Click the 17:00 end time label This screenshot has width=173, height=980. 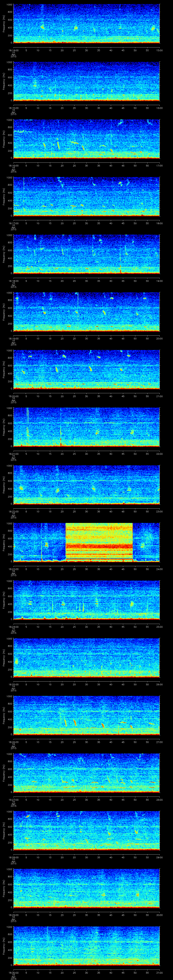[x=160, y=166]
